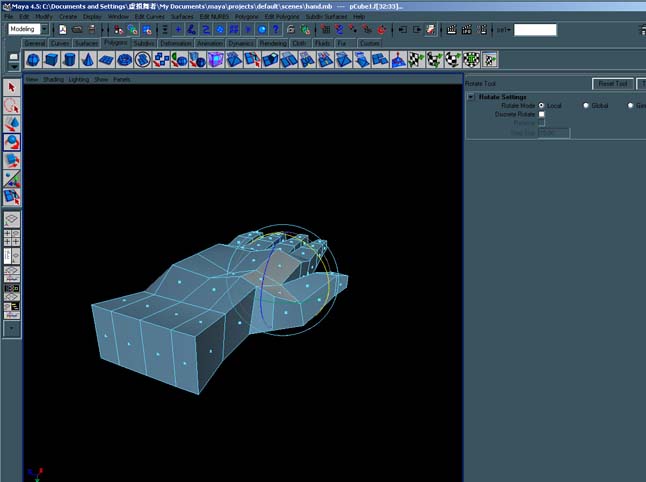Click the Save Scene icon
Viewport: 646px width, 482px height.
91,30
